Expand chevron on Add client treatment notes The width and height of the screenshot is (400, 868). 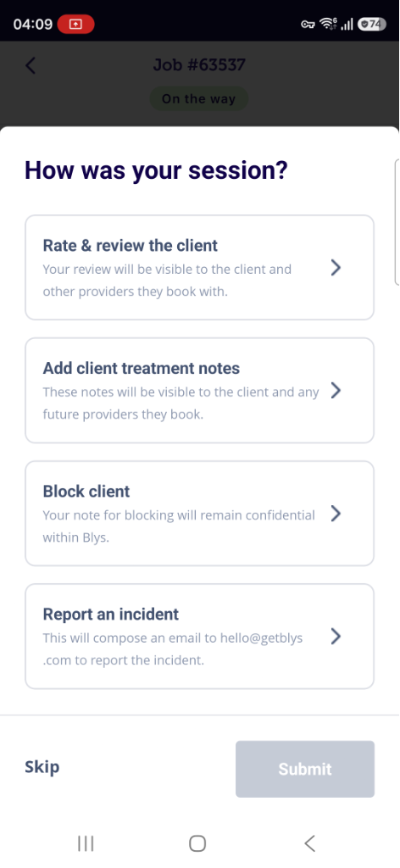336,391
